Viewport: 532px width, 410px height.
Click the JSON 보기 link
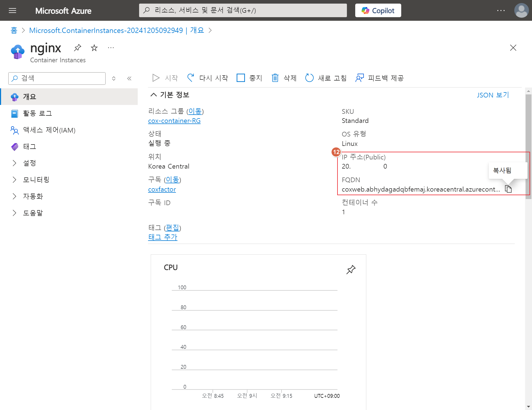coord(493,95)
